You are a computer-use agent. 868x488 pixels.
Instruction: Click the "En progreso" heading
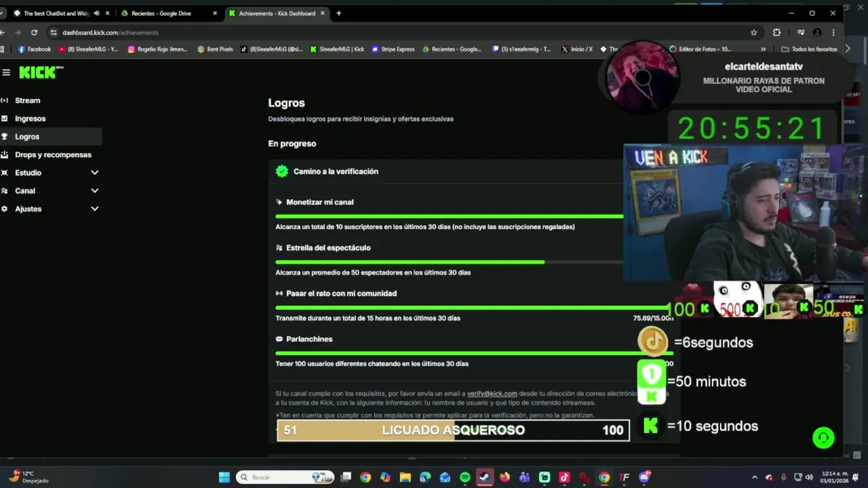[292, 144]
